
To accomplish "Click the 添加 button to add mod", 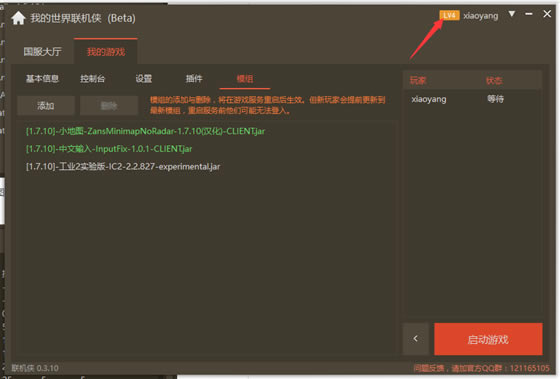I will coord(46,106).
